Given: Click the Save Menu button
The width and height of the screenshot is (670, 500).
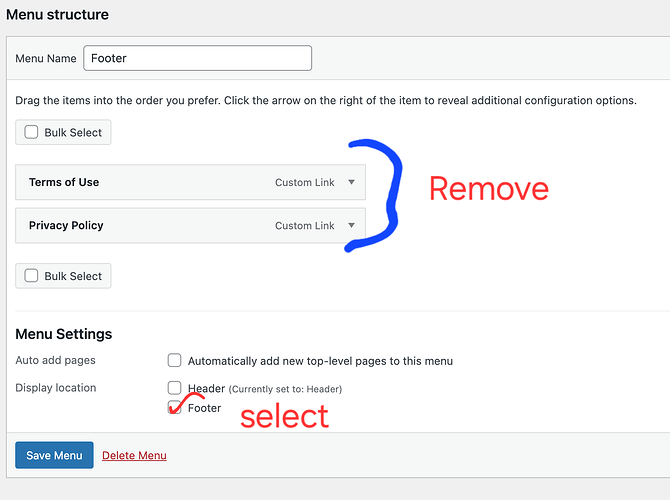Looking at the screenshot, I should [x=54, y=455].
